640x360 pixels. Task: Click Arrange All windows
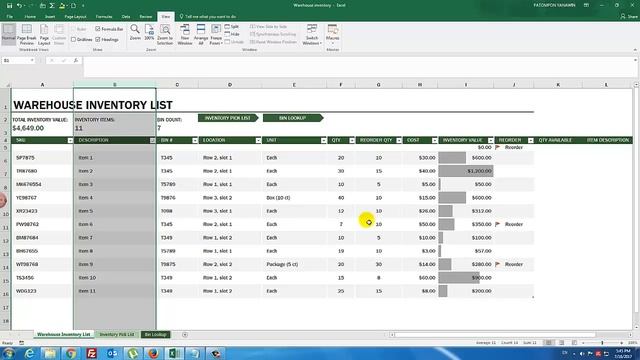[x=201, y=34]
